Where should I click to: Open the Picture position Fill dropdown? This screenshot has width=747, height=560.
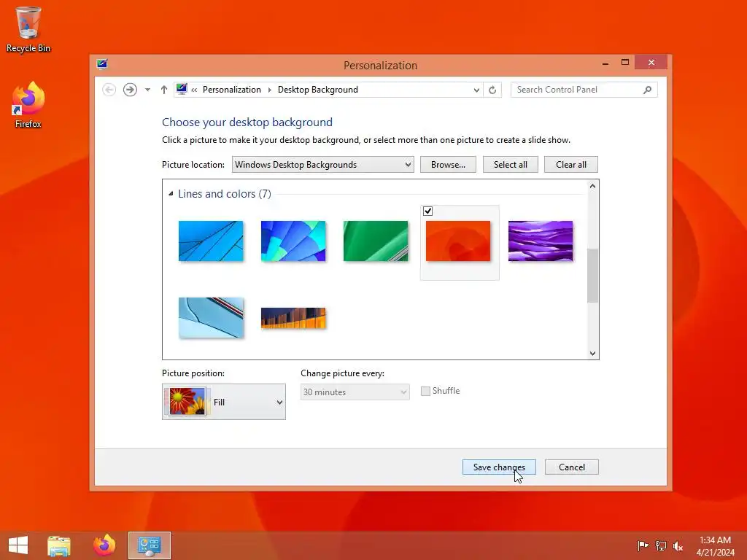[x=224, y=402]
